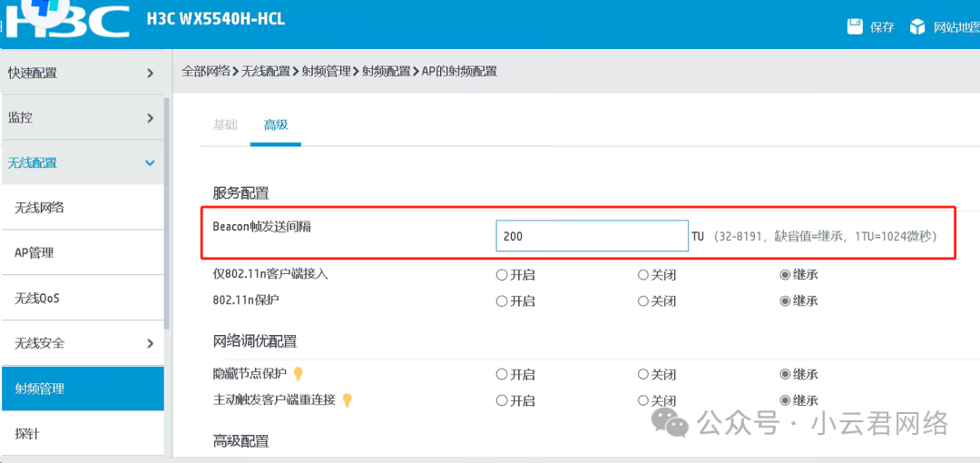Switch to the 基础 tab
The height and width of the screenshot is (463, 980).
point(225,124)
